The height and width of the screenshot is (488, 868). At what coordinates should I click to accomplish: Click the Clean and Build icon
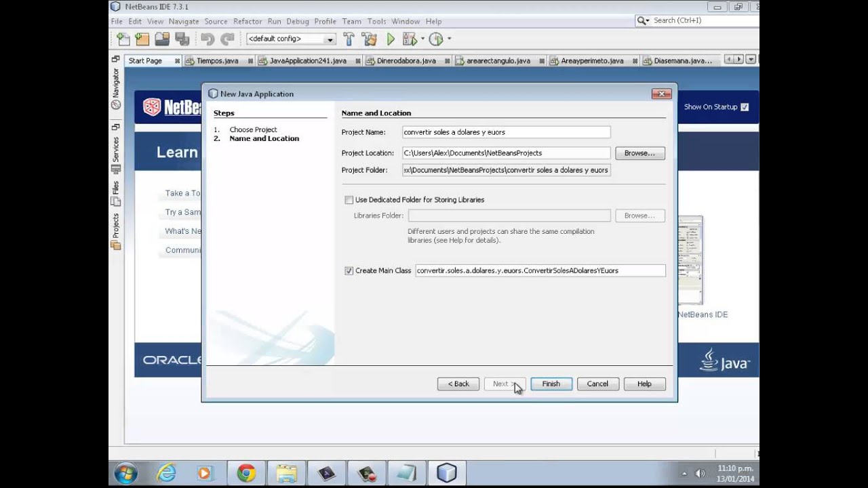(369, 39)
